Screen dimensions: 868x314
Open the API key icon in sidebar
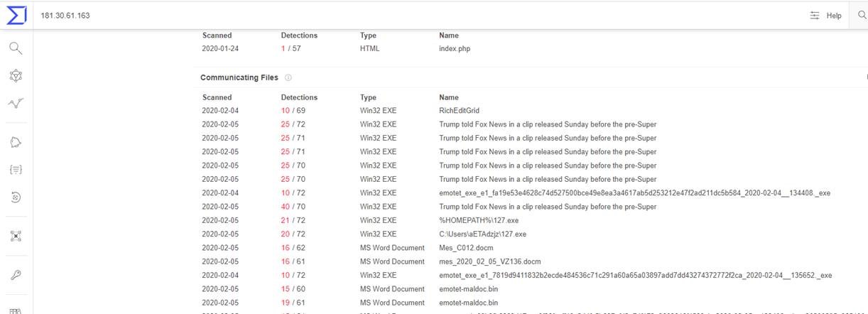[16, 275]
